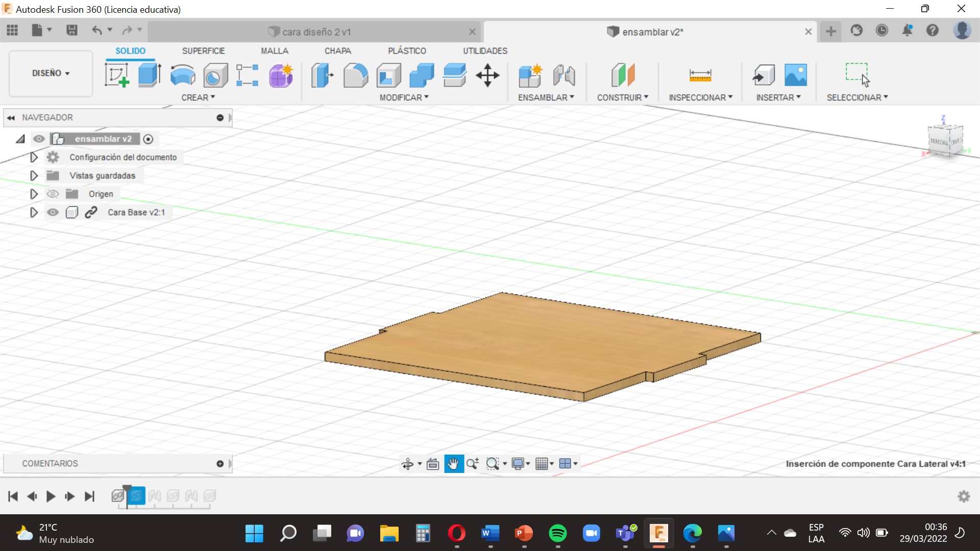
Task: Select the Insert Canvas image tool
Action: click(796, 75)
